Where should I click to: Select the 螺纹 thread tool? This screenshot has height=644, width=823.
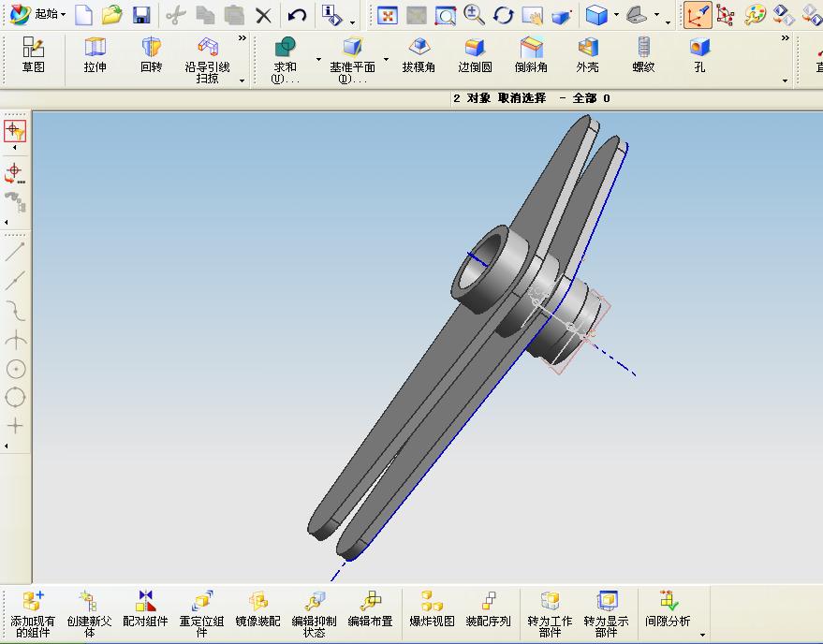pyautogui.click(x=643, y=54)
